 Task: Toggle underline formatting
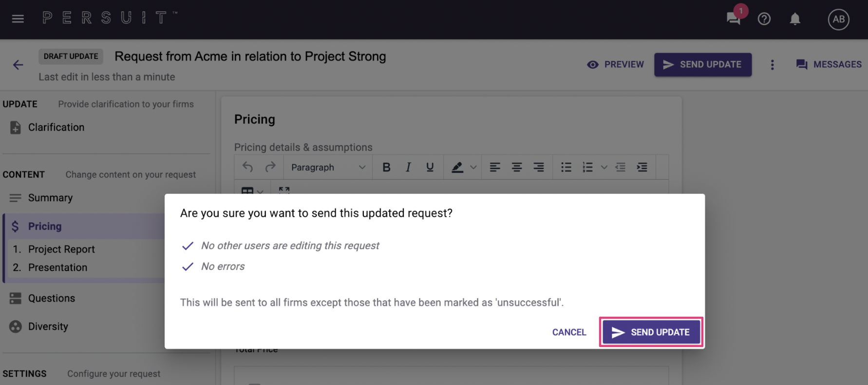tap(430, 167)
